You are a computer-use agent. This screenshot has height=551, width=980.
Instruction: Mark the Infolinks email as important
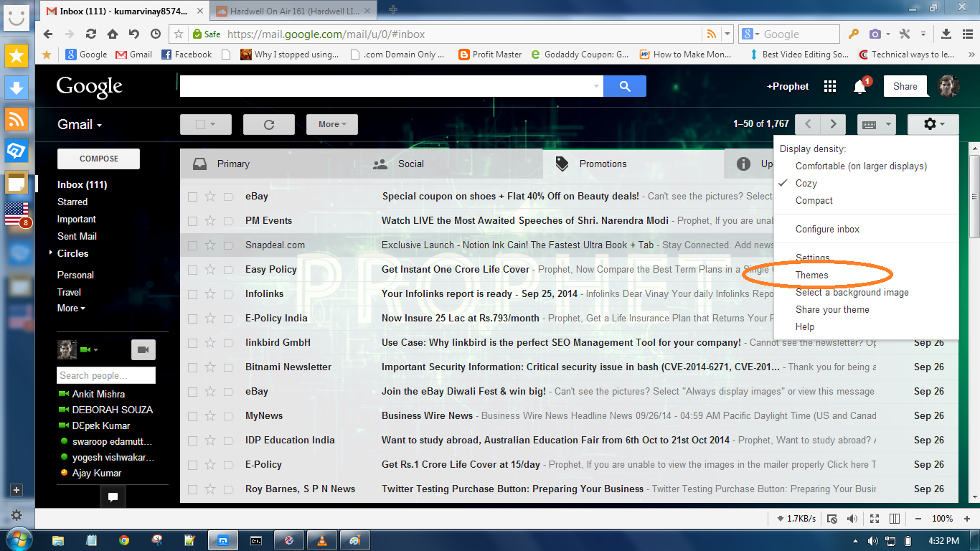click(227, 293)
